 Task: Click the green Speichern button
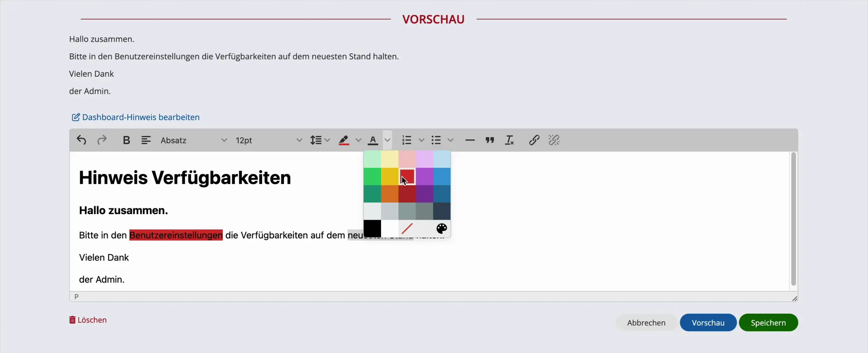point(768,322)
